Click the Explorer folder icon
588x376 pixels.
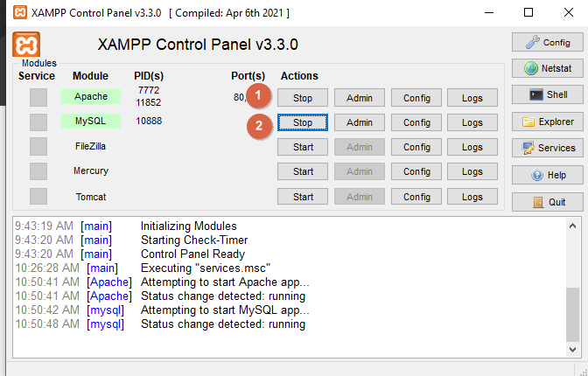(x=528, y=122)
